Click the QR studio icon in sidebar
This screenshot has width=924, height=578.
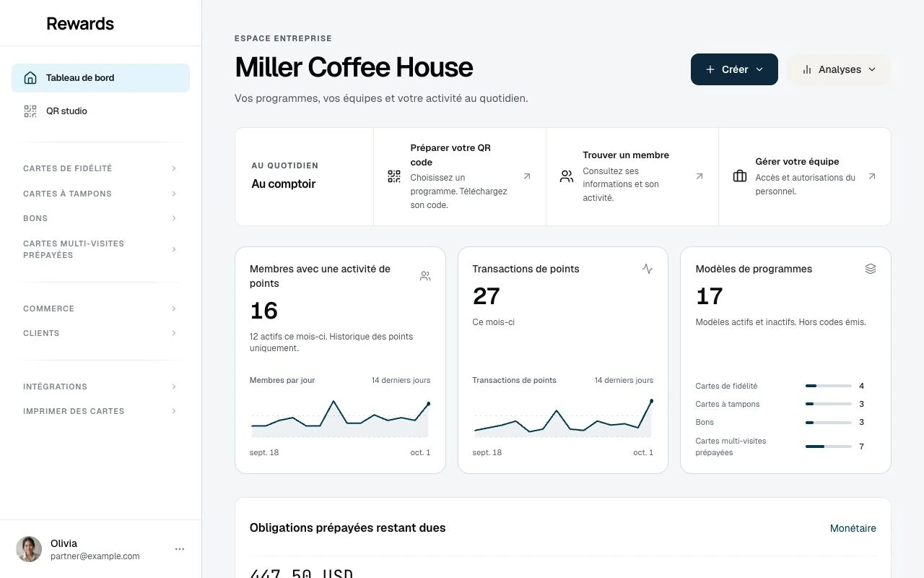click(x=30, y=111)
